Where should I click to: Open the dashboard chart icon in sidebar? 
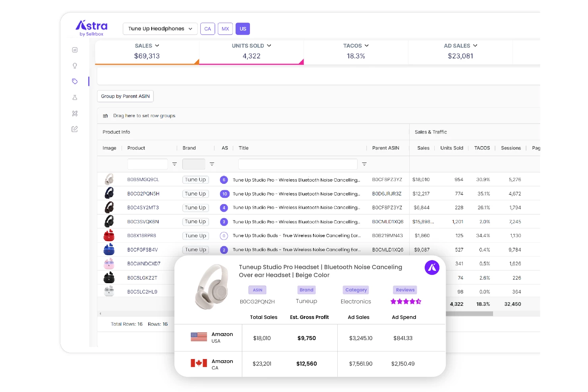[x=75, y=50]
